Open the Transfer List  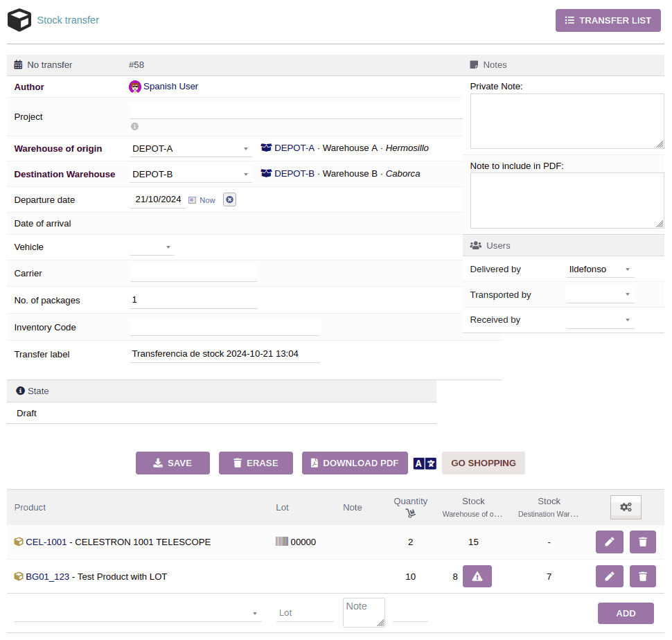coord(608,21)
